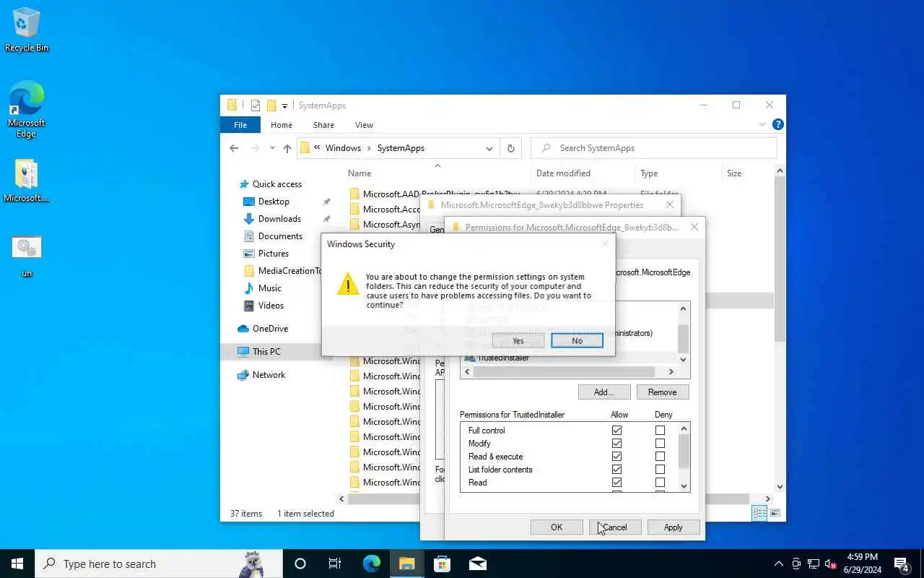Image resolution: width=924 pixels, height=578 pixels.
Task: Select Network in Explorer navigation pane
Action: point(269,375)
